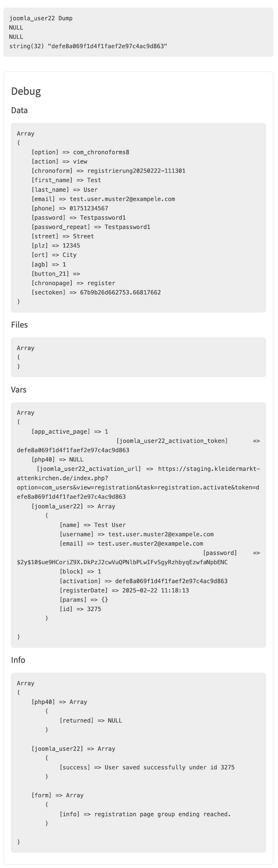Click the string(32) dump hash line

coord(88,46)
